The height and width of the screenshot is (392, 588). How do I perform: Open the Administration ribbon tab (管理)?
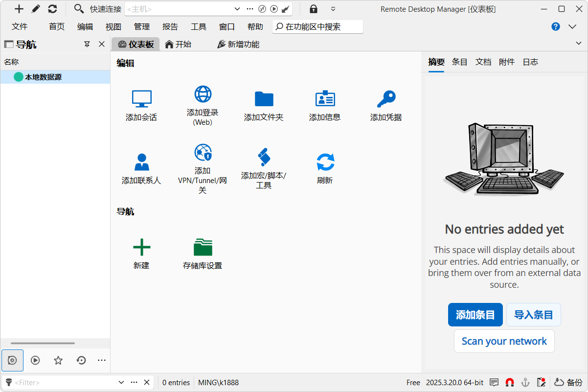[x=142, y=26]
